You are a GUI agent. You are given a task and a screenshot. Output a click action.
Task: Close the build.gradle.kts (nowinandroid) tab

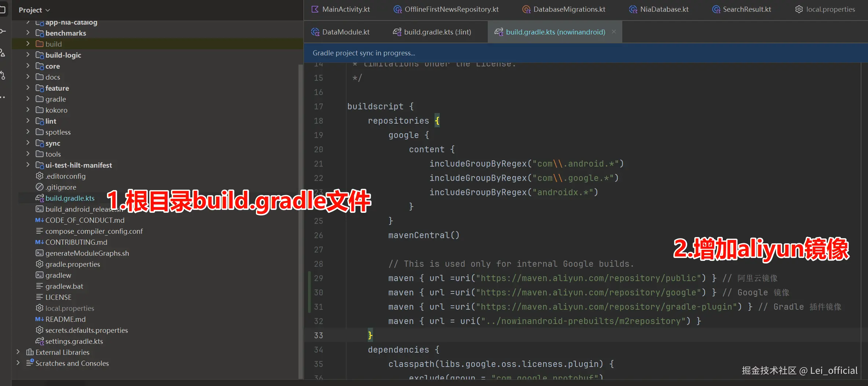tap(614, 32)
